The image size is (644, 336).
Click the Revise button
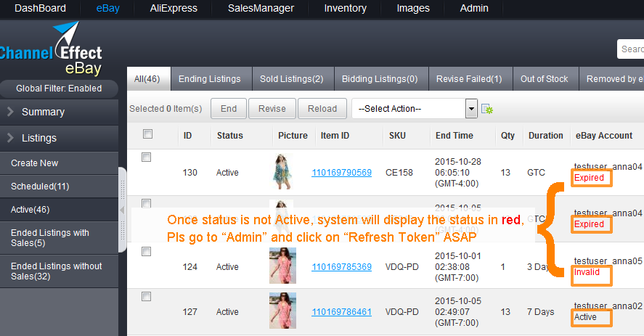(272, 109)
